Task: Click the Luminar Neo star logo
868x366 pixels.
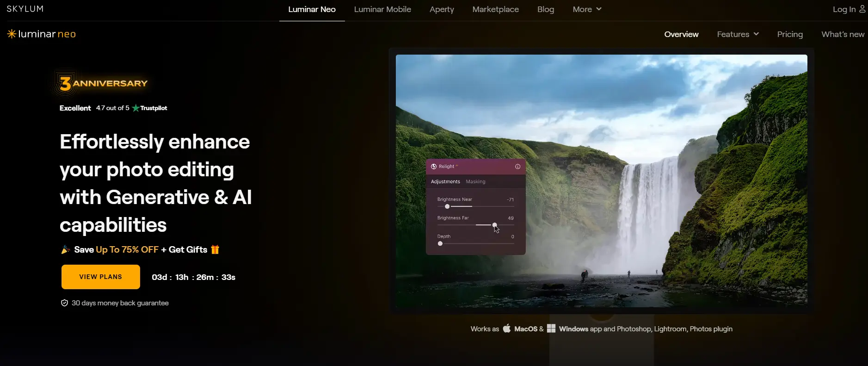Action: pos(12,34)
